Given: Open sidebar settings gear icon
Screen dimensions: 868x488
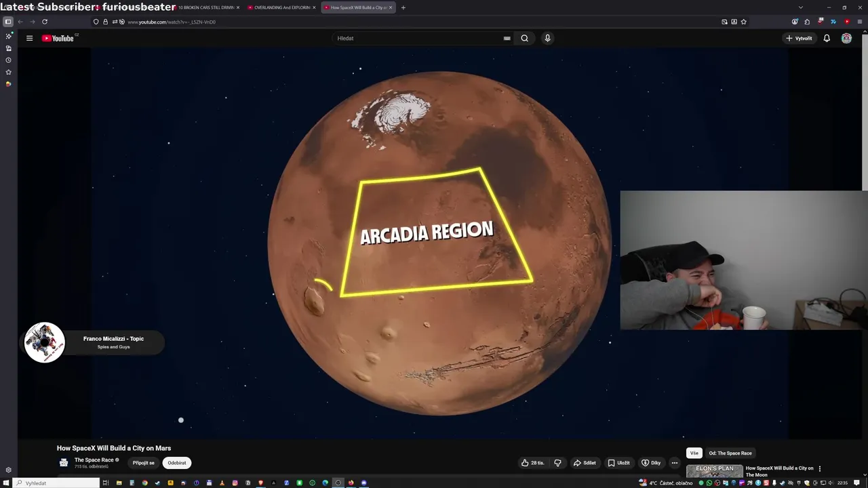Looking at the screenshot, I should [8, 470].
